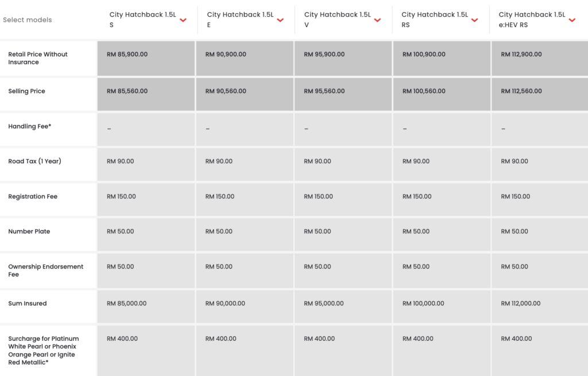
Task: Select the RM 112,560.00 selling price cell
Action: click(521, 91)
